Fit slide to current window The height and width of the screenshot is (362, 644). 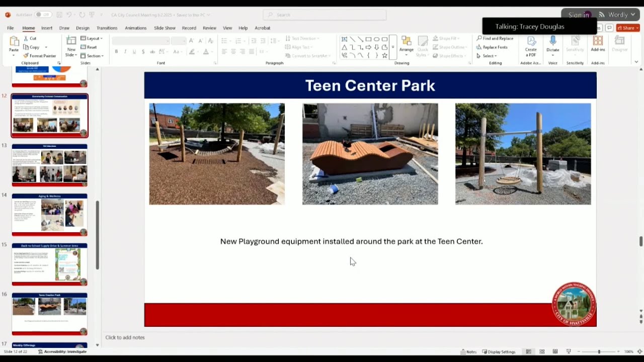[x=639, y=351]
